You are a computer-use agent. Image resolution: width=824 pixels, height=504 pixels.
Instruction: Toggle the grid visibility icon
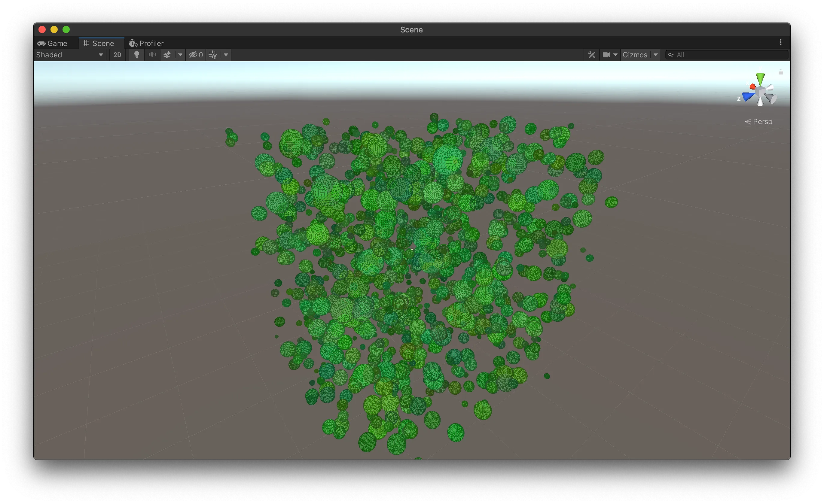click(x=213, y=55)
